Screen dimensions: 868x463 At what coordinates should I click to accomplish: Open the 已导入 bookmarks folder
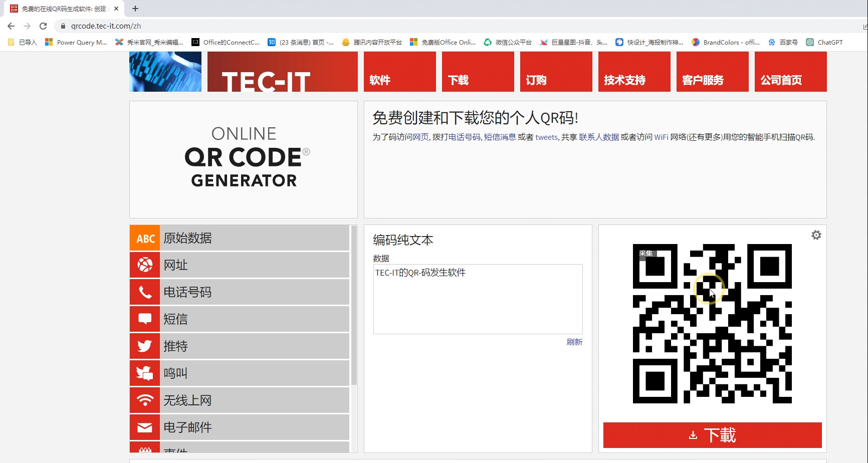click(23, 43)
